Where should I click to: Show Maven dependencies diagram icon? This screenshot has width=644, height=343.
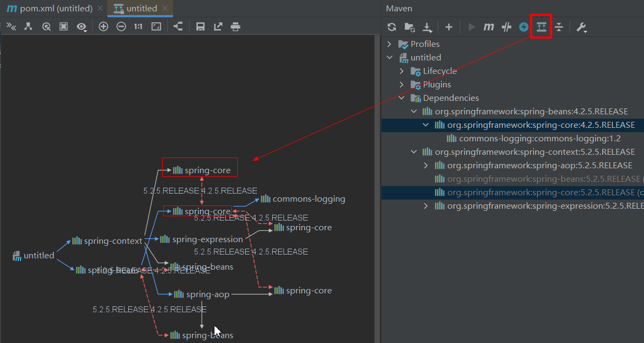click(x=541, y=27)
